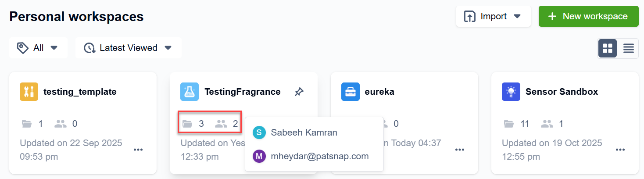
Task: Open the All tags filter dropdown
Action: point(38,48)
